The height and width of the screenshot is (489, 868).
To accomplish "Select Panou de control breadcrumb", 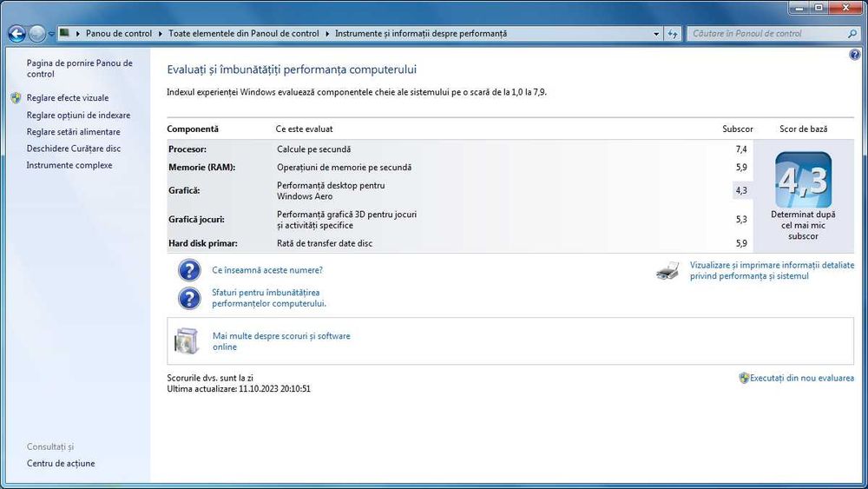I will [118, 34].
